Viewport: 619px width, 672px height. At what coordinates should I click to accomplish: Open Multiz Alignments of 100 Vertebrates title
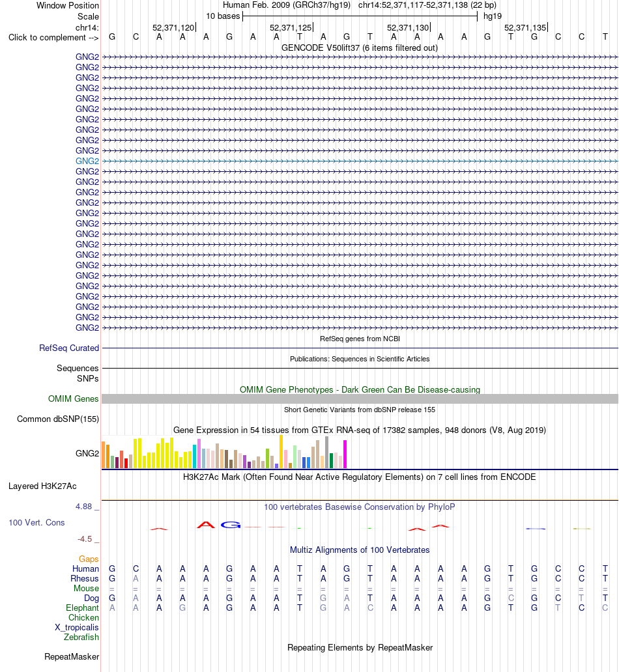(x=360, y=550)
